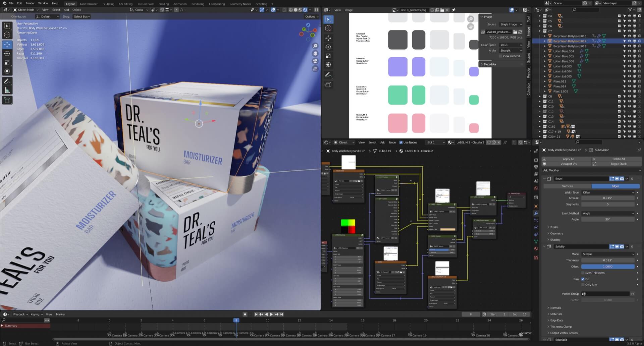644x346 pixels.
Task: Toggle exclude checkbox for collection C4
Action: [x=619, y=16]
